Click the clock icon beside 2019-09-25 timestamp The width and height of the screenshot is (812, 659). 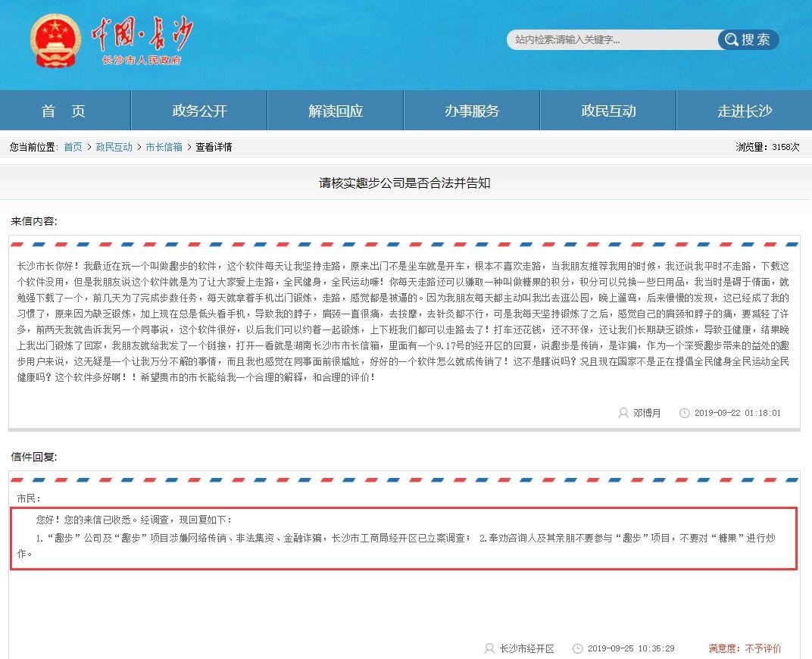577,648
